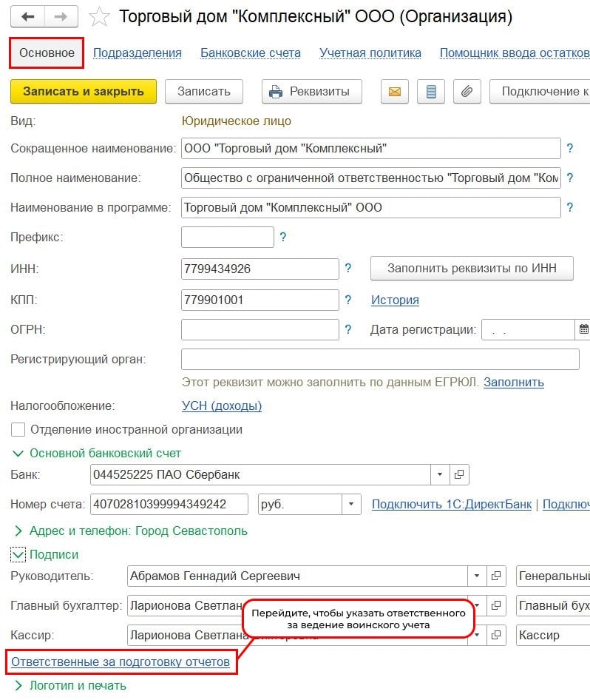Expand the 'Адрес и телефон' section
The image size is (590, 700).
pos(18,531)
